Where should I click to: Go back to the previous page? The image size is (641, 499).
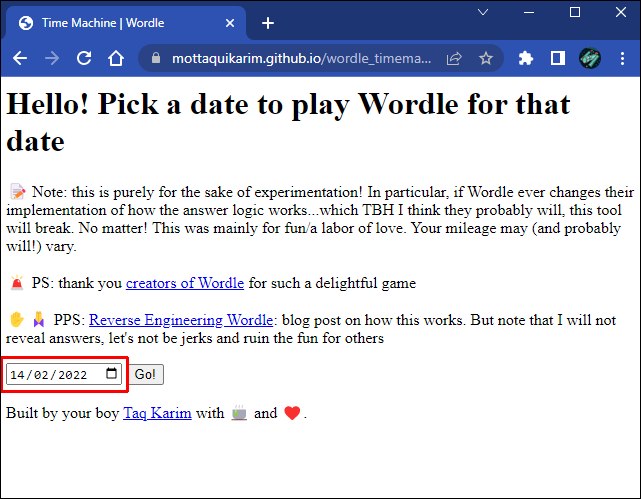pos(20,58)
